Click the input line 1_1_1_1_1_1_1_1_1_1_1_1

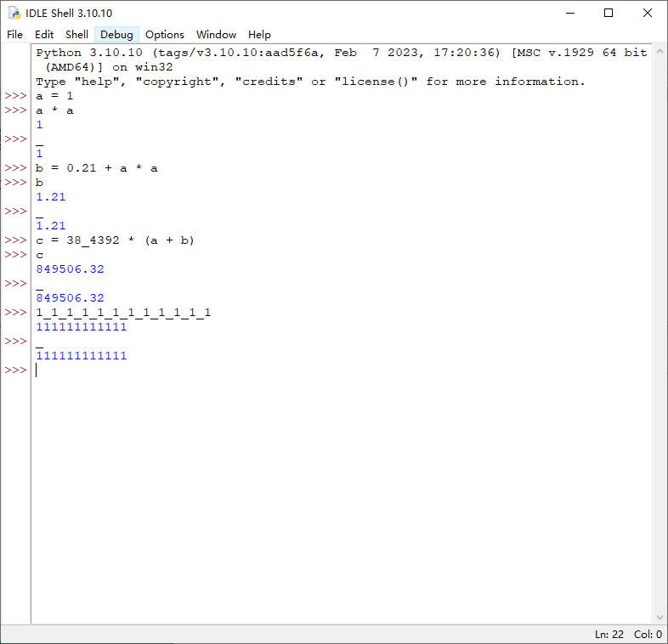(x=123, y=313)
